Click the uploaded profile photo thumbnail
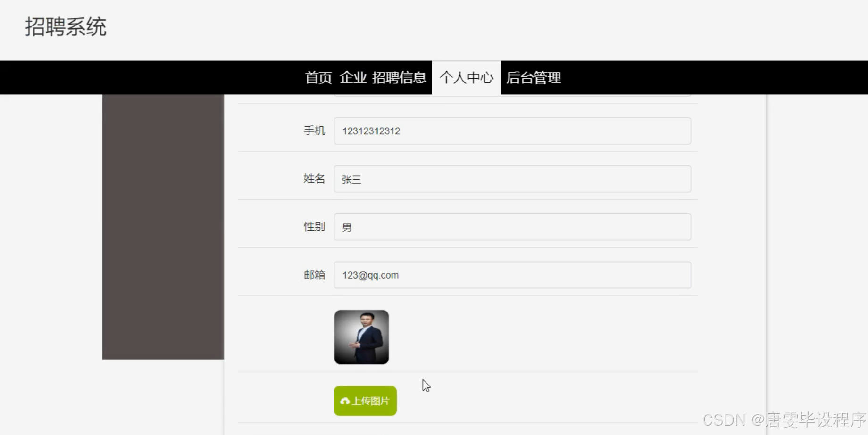Image resolution: width=868 pixels, height=435 pixels. (x=361, y=337)
